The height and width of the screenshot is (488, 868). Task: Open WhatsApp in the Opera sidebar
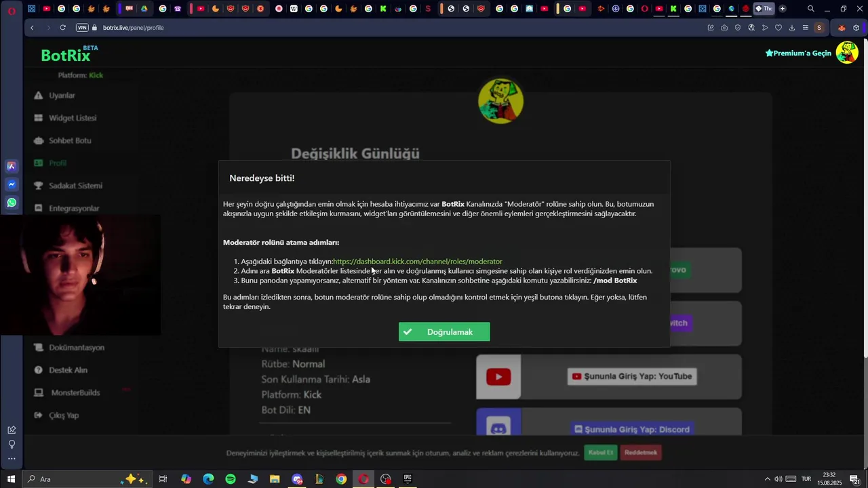coord(12,203)
